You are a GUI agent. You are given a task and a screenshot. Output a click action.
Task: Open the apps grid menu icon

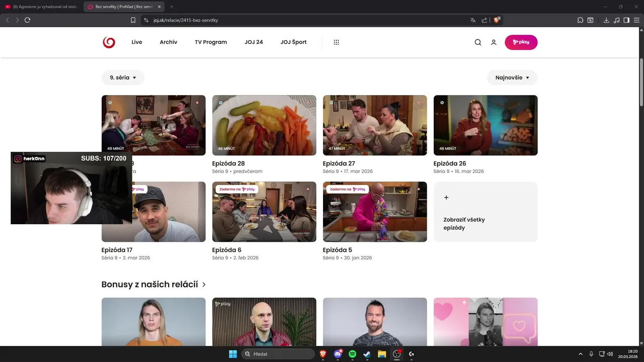tap(336, 42)
